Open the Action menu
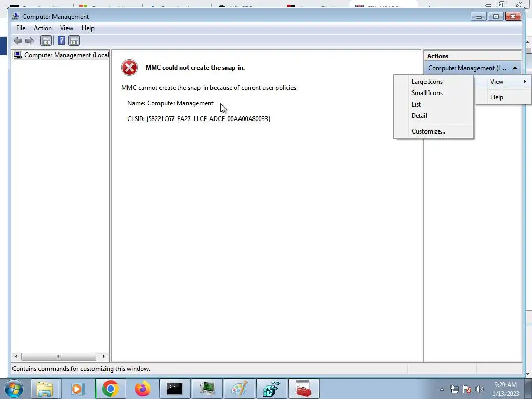532x399 pixels. coord(43,28)
